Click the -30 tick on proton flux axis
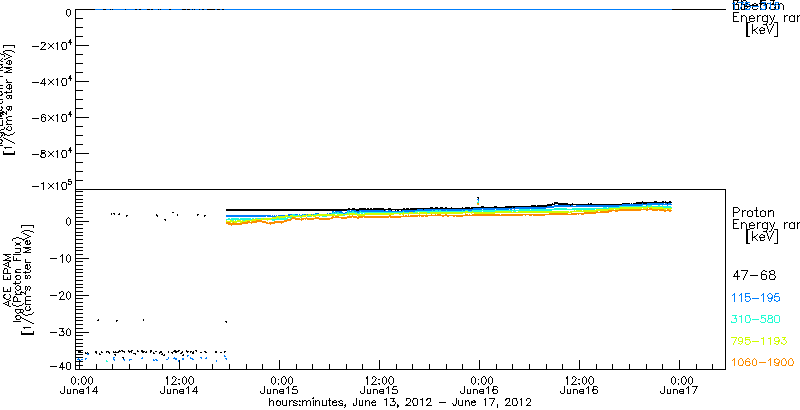 coord(61,332)
